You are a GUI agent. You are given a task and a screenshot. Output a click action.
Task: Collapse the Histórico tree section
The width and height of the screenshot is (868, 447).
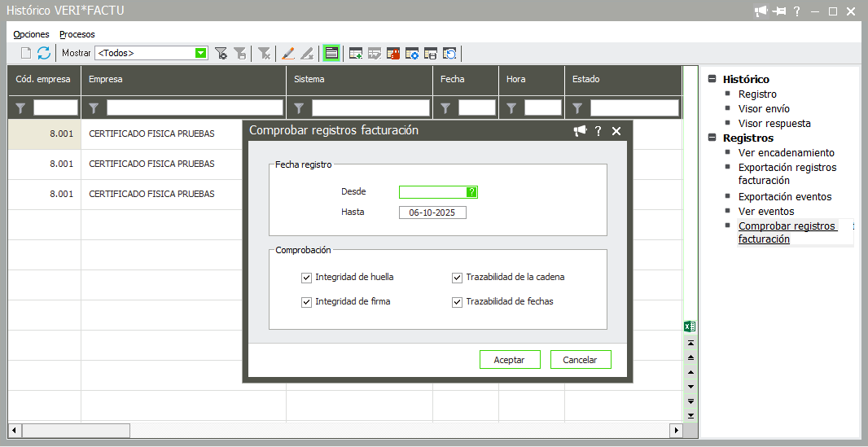tap(712, 80)
